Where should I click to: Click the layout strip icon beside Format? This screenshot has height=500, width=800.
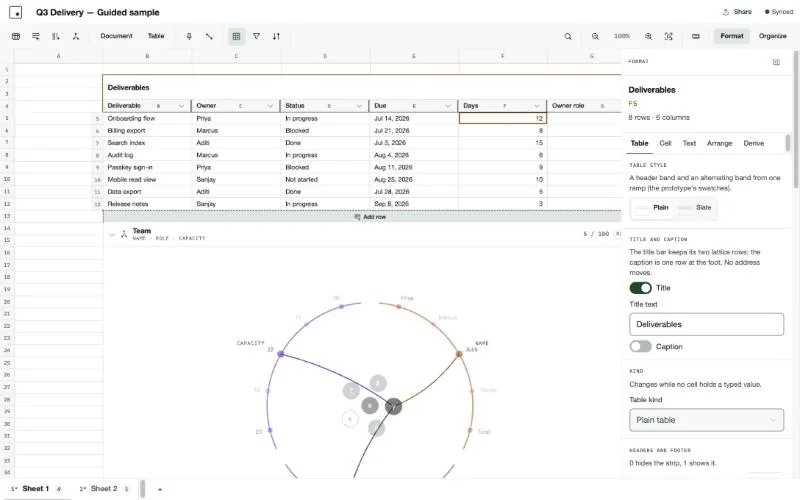point(695,36)
